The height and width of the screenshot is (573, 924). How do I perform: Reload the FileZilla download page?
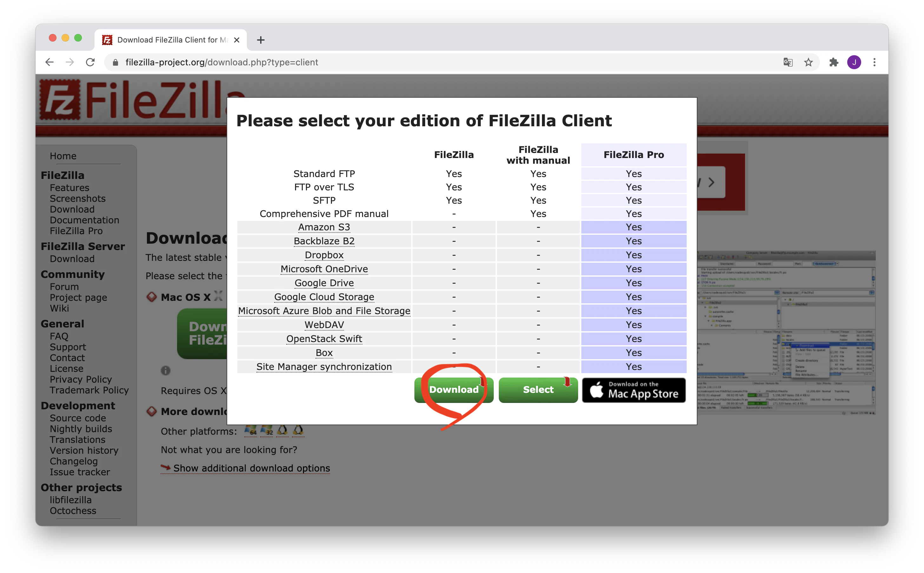pyautogui.click(x=90, y=62)
